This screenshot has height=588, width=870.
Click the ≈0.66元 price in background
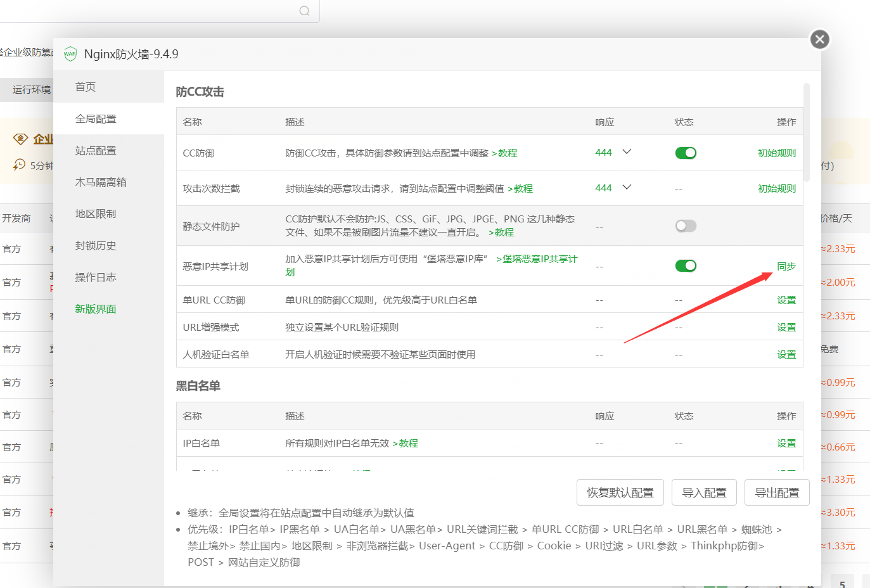coord(838,447)
